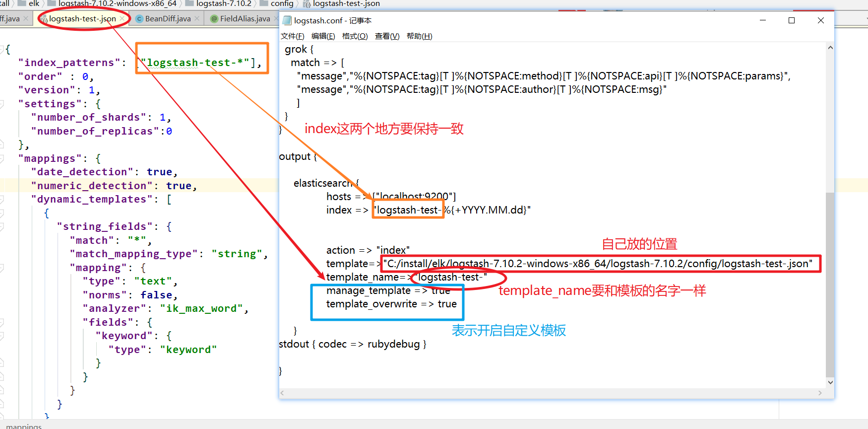This screenshot has height=429, width=868.
Task: Click the "version" key in JSON editor
Action: tap(47, 90)
